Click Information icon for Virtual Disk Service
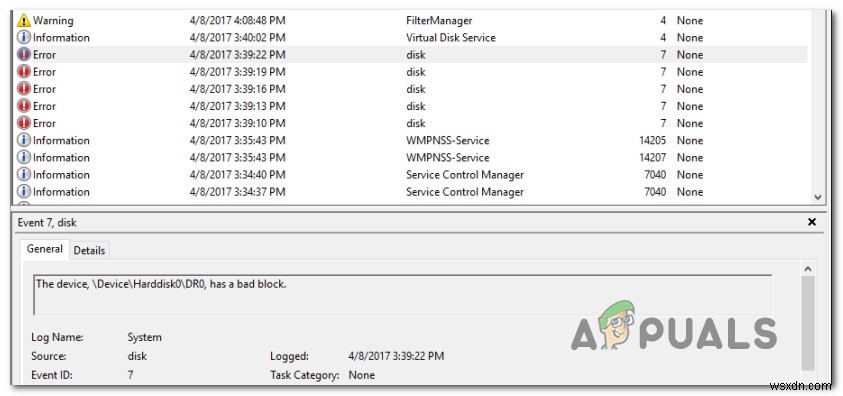 coord(24,38)
